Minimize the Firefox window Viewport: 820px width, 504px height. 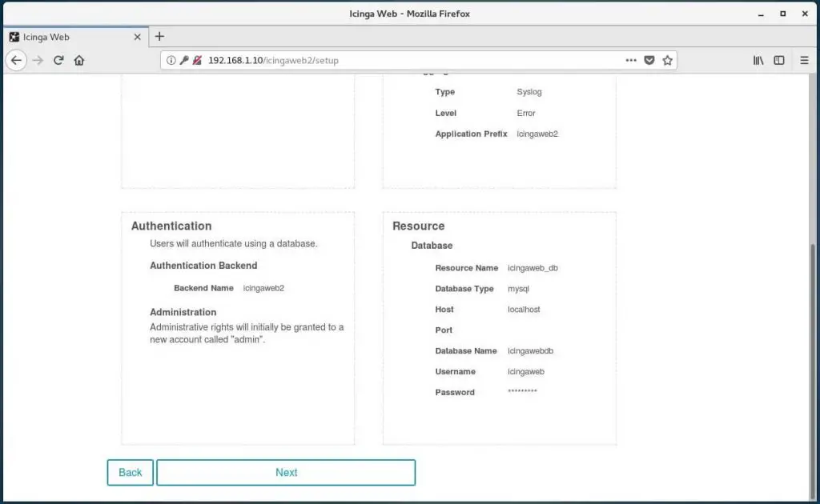click(761, 14)
